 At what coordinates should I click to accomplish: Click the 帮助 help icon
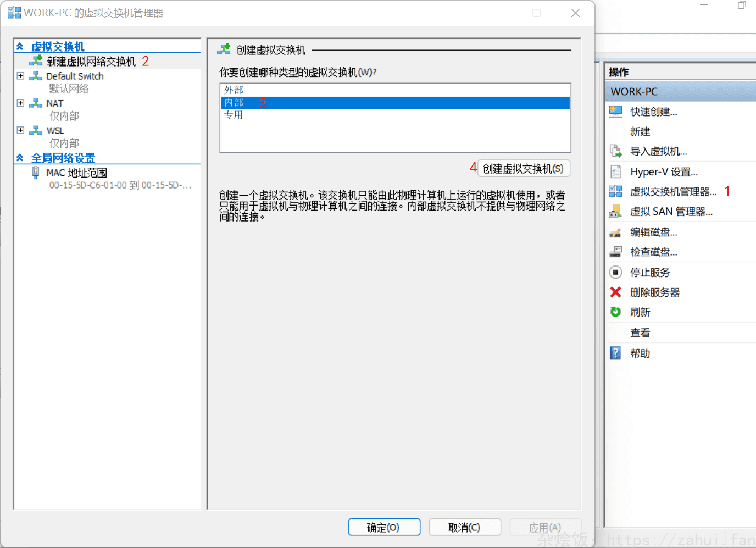(615, 353)
